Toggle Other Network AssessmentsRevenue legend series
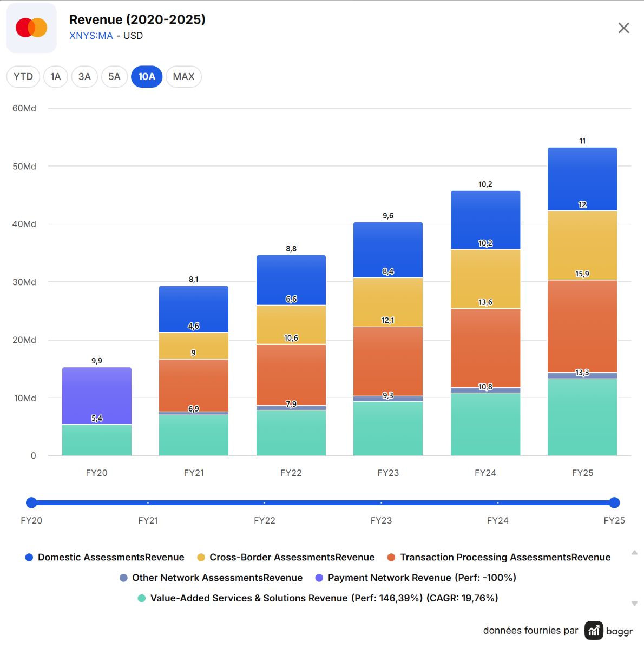644x649 pixels. pos(211,578)
